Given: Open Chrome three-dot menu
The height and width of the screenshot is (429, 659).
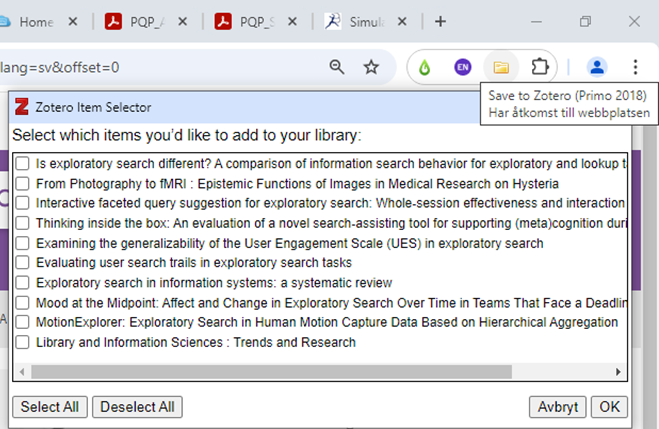Looking at the screenshot, I should tap(635, 67).
